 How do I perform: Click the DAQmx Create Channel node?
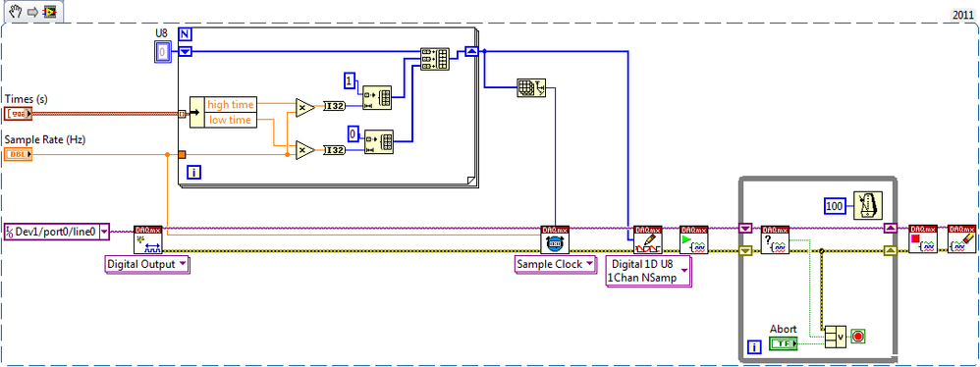pyautogui.click(x=148, y=239)
